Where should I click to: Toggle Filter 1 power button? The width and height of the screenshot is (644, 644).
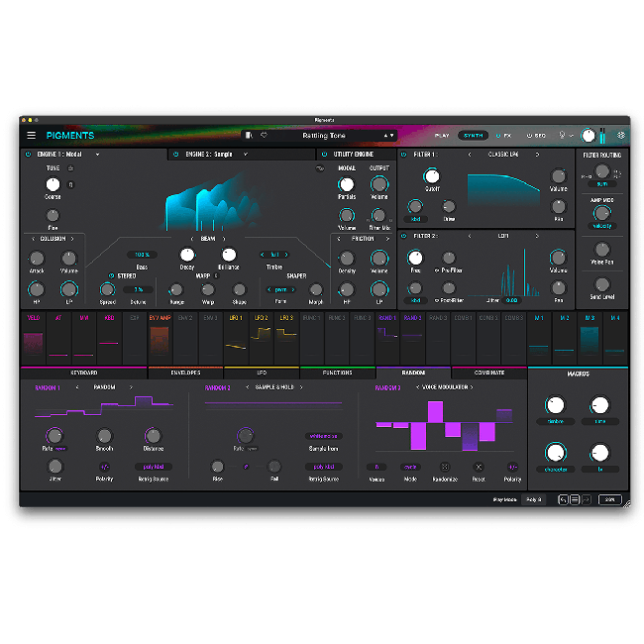(403, 155)
